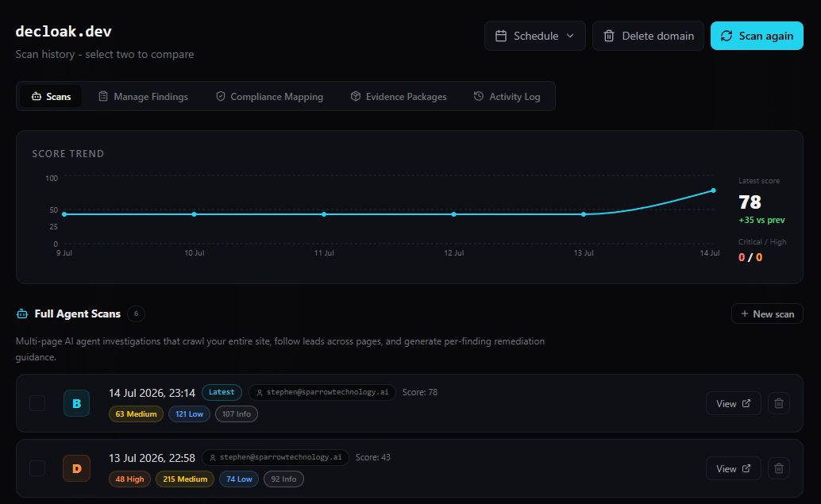Switch to the Scans tab
Viewport: 821px width, 504px height.
click(x=51, y=96)
